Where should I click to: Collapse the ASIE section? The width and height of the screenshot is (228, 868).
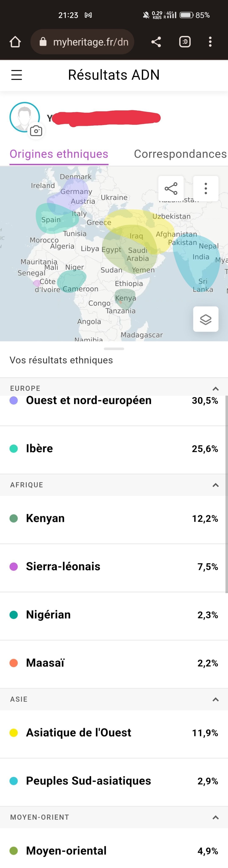click(216, 699)
